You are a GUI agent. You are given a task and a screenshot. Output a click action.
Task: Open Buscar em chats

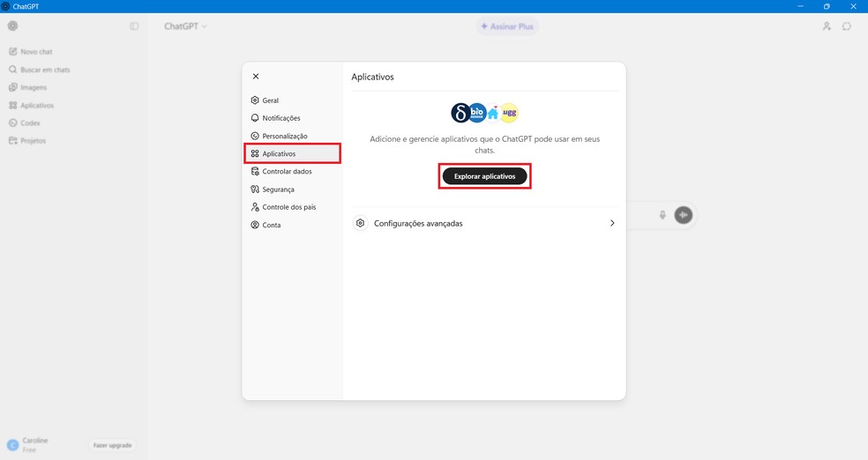pyautogui.click(x=40, y=70)
